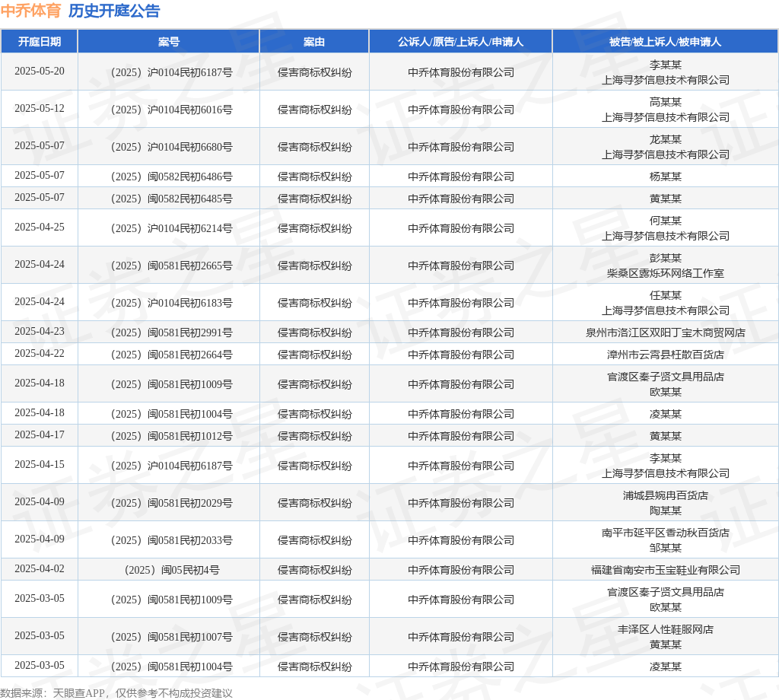Click case number 闽0581民初2991号
This screenshot has height=700, width=779.
point(171,332)
